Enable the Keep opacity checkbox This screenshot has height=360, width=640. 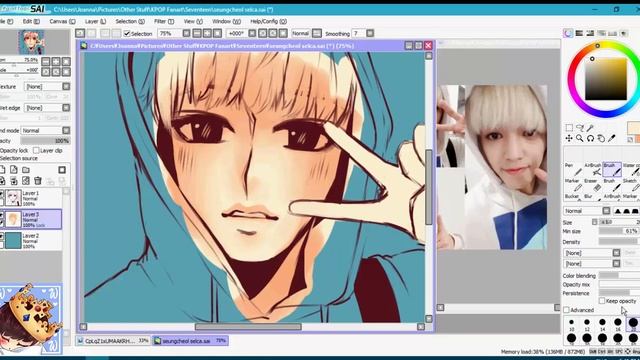point(602,301)
